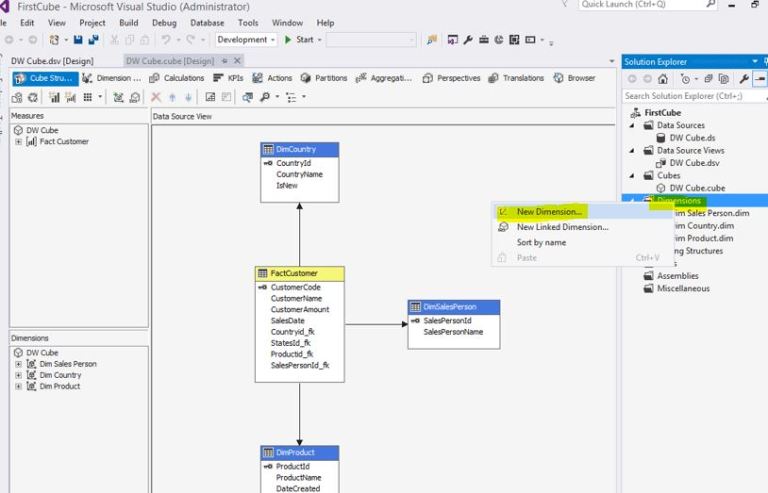This screenshot has height=493, width=768.
Task: Click the Undo arrow icon
Action: click(166, 40)
